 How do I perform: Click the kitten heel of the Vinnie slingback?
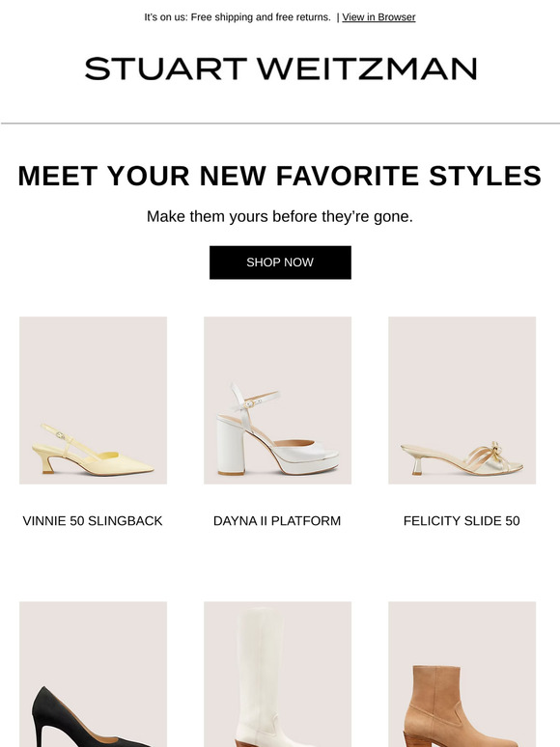click(49, 464)
